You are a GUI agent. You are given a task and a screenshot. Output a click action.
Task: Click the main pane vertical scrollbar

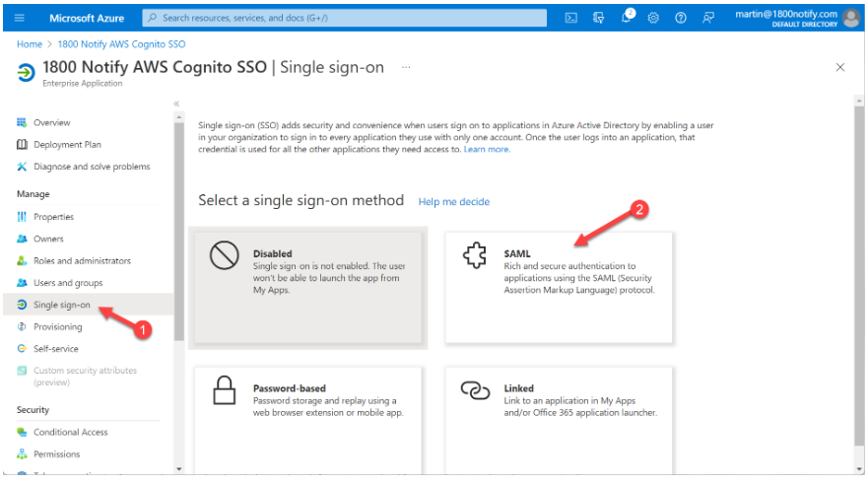click(859, 274)
